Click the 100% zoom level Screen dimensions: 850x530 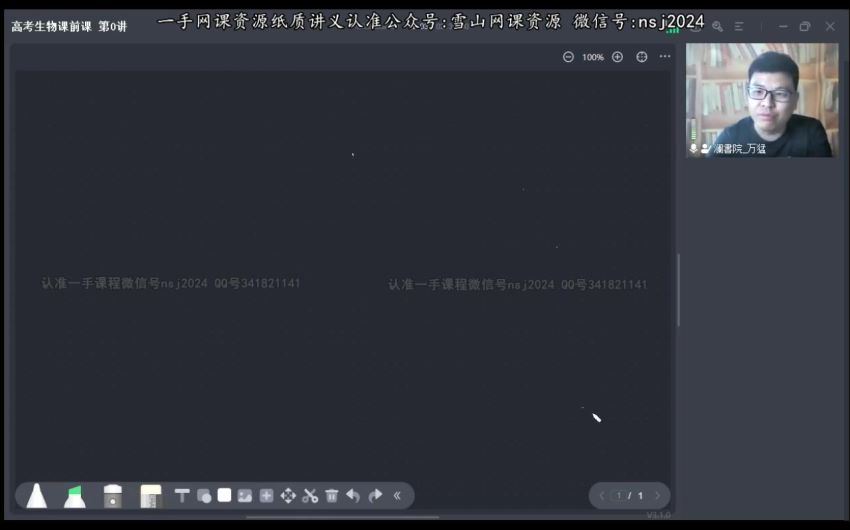[x=593, y=57]
